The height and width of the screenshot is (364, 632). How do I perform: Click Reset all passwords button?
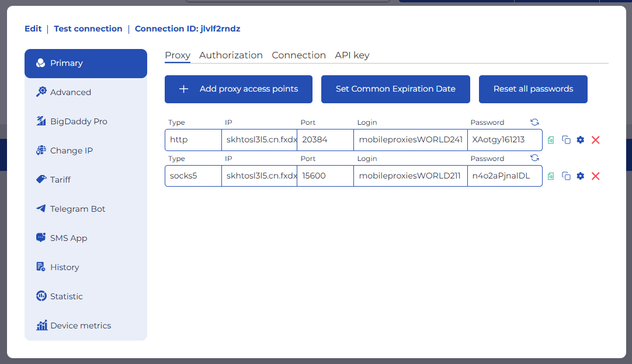(x=533, y=89)
